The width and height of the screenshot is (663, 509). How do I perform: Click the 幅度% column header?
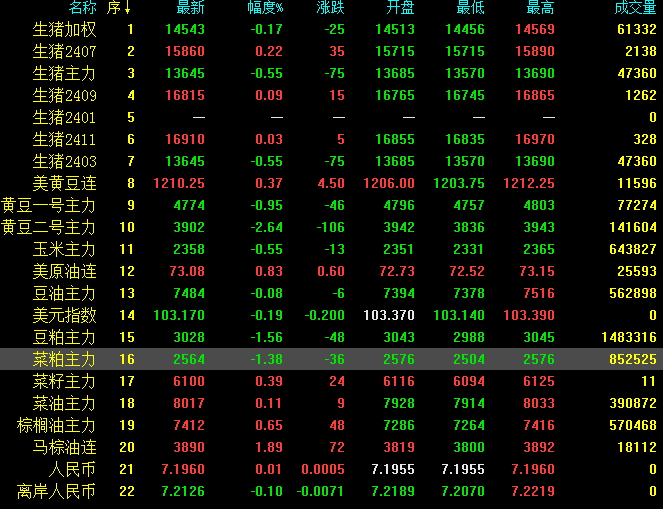[x=265, y=8]
